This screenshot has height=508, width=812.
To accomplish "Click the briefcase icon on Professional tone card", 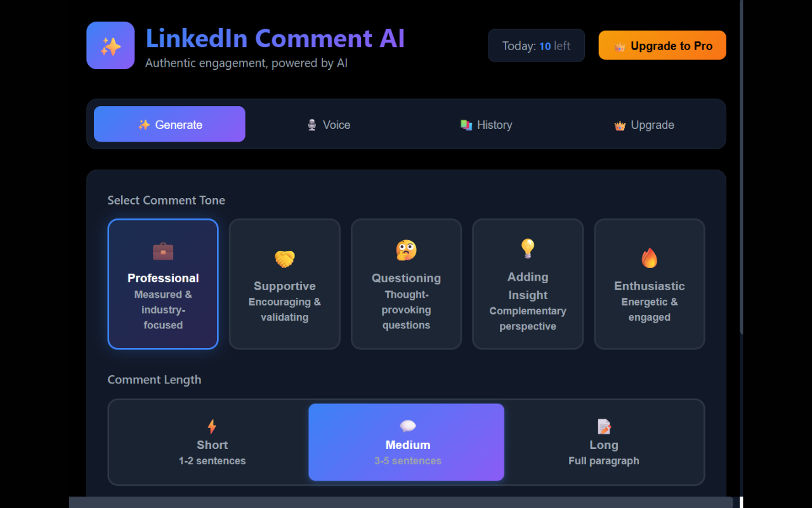I will click(163, 250).
